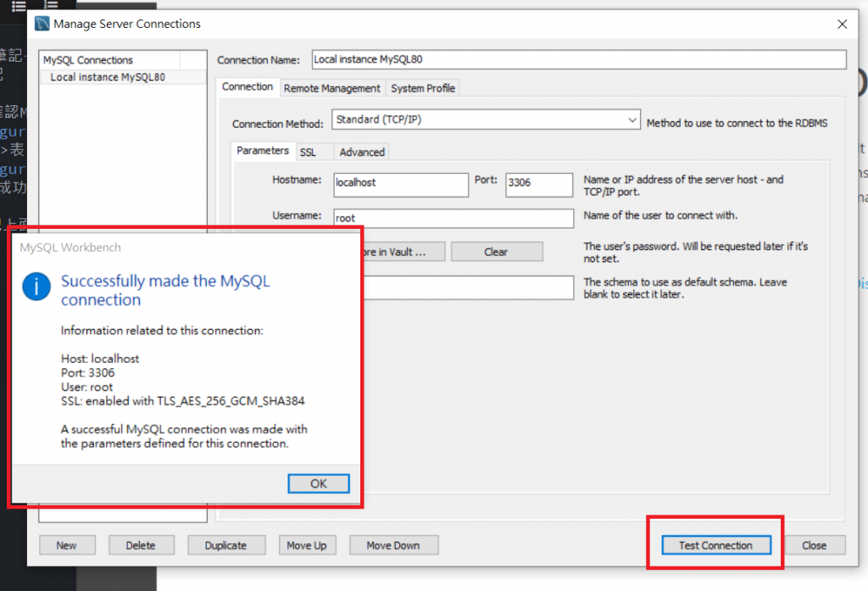Click the Store in Vault button
The image size is (868, 591).
[x=403, y=252]
